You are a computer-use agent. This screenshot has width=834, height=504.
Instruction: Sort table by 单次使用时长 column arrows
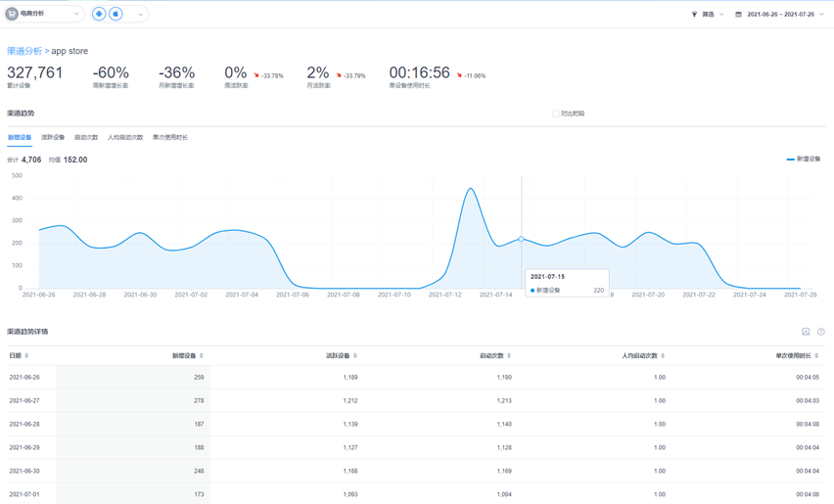click(x=816, y=355)
